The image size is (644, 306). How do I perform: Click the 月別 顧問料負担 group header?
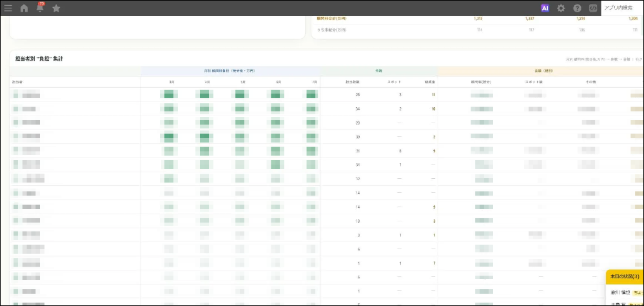[x=230, y=71]
